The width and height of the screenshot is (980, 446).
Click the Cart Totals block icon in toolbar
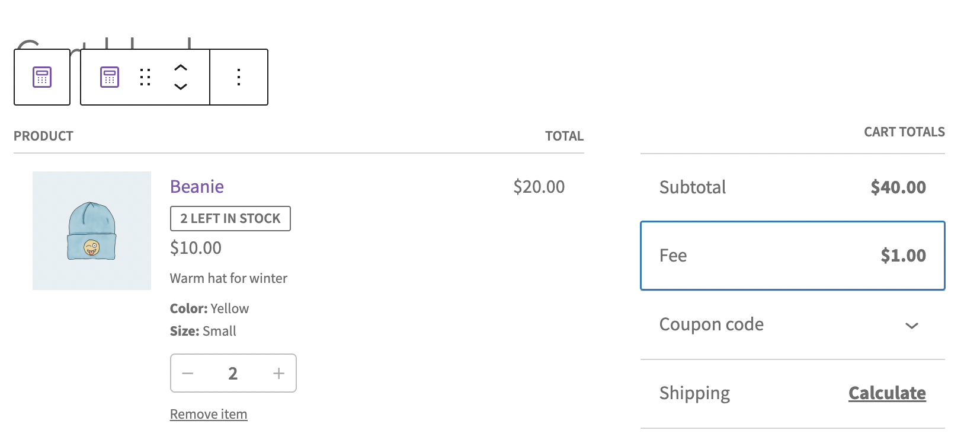coord(110,77)
